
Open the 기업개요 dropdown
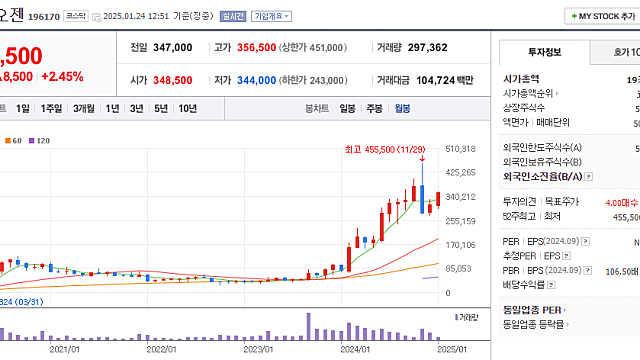pos(271,16)
